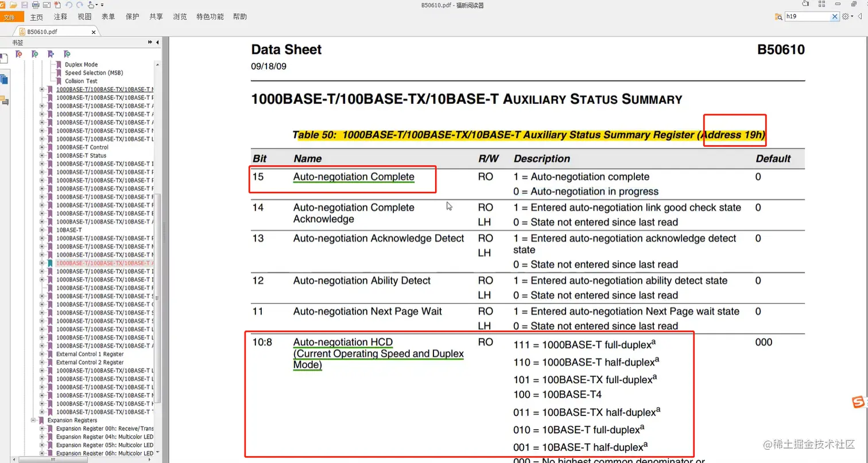Click the double-arrow expand button in bookmarks header

[x=150, y=42]
